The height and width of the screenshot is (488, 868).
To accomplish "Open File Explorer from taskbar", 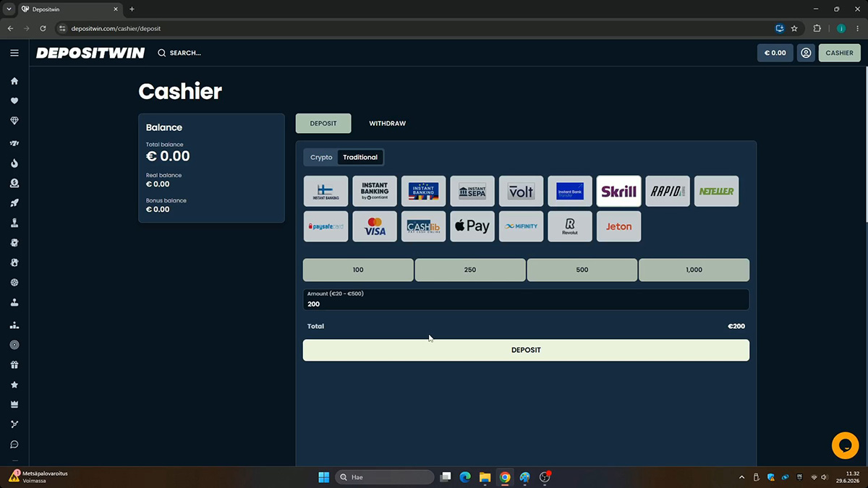I will 485,477.
